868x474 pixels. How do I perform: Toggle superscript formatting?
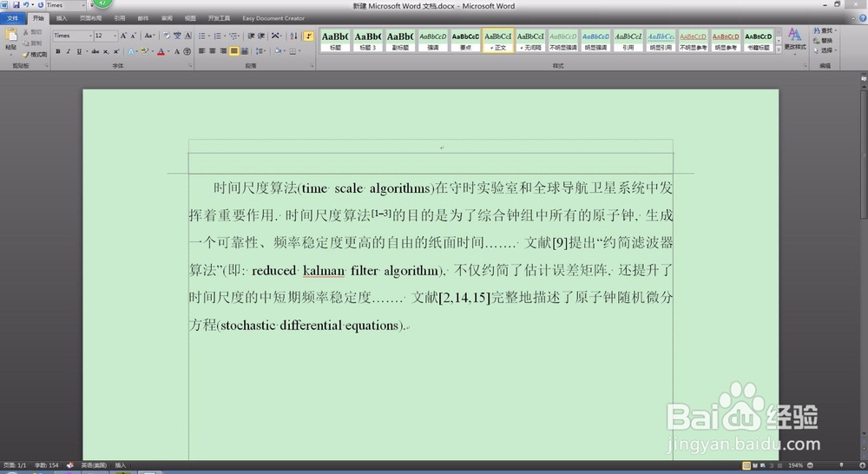pos(115,51)
